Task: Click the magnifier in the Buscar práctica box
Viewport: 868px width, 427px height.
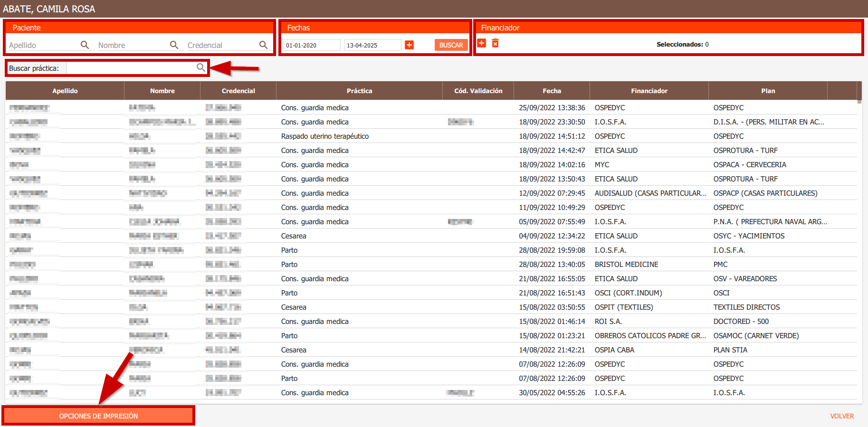Action: pyautogui.click(x=201, y=68)
